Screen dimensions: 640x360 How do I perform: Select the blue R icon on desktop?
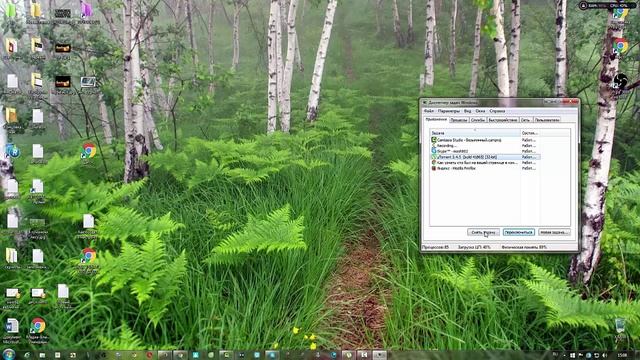point(13,151)
